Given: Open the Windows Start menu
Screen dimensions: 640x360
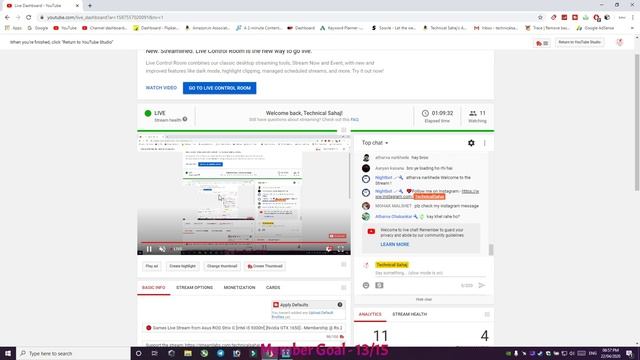Looking at the screenshot, I should (x=8, y=353).
